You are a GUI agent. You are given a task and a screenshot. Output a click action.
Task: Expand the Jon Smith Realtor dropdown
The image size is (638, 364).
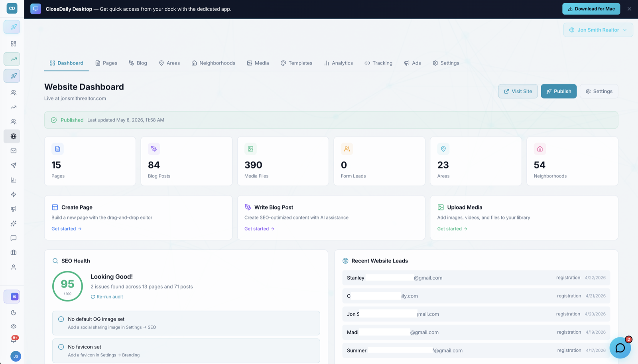598,30
